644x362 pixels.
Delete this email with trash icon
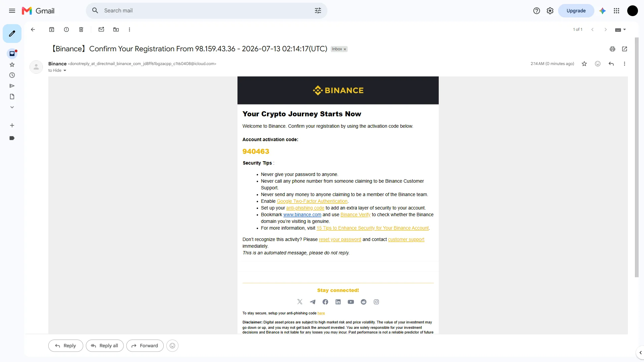coord(81,29)
